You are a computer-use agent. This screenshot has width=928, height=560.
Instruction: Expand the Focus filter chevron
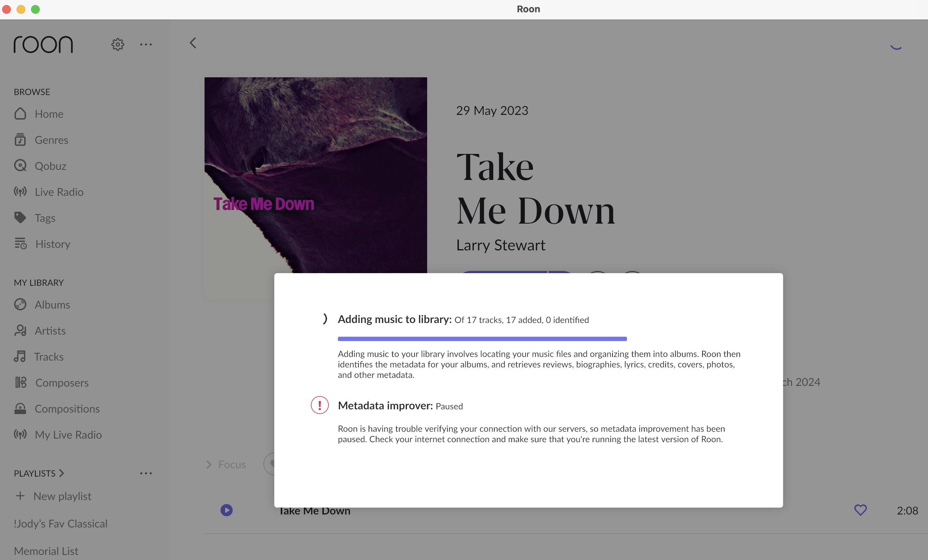[209, 464]
